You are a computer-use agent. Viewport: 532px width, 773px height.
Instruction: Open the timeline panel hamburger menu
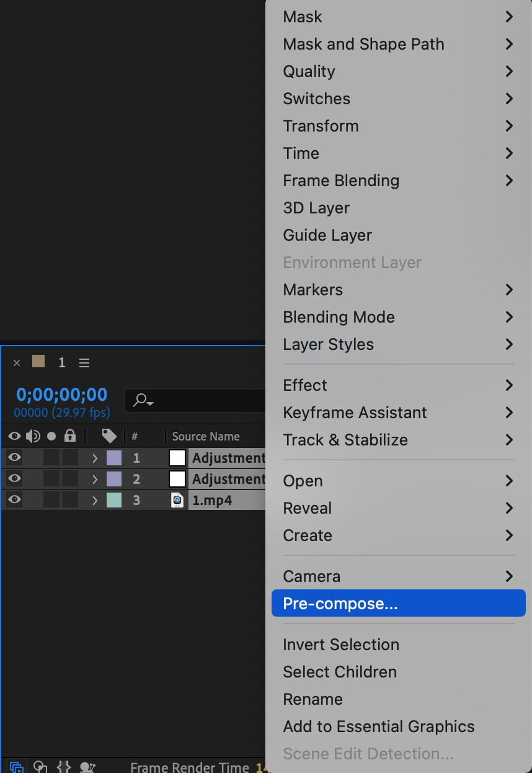click(x=85, y=363)
